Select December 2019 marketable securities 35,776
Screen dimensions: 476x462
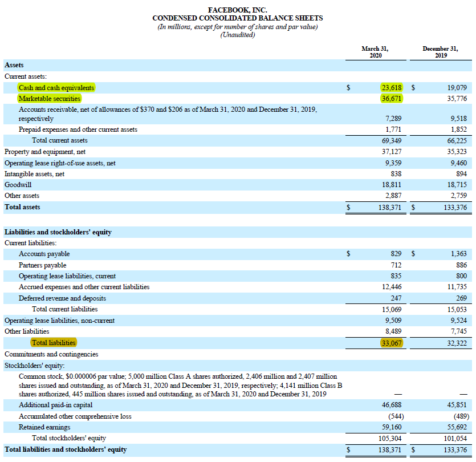tap(457, 99)
